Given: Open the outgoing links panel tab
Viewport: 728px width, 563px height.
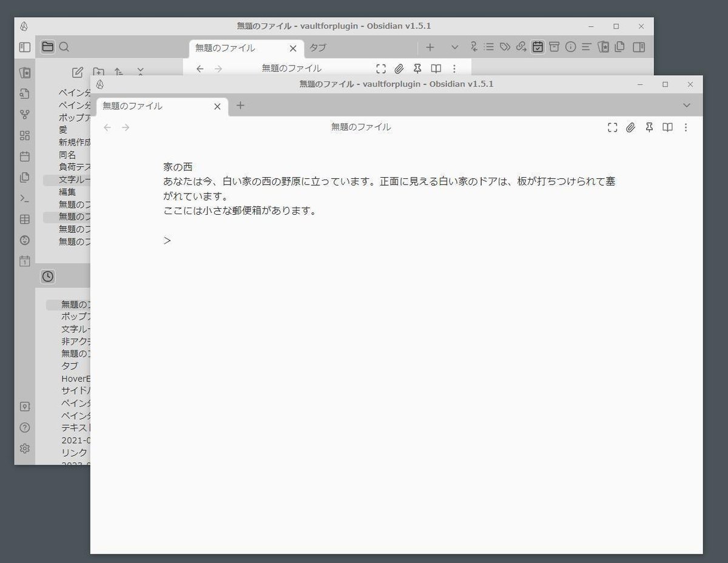Looking at the screenshot, I should (521, 47).
